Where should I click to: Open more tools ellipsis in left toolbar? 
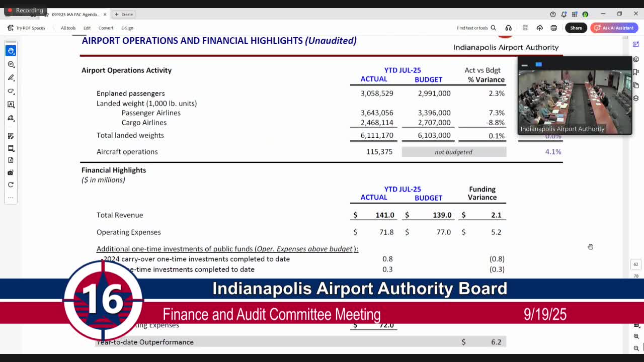(11, 197)
